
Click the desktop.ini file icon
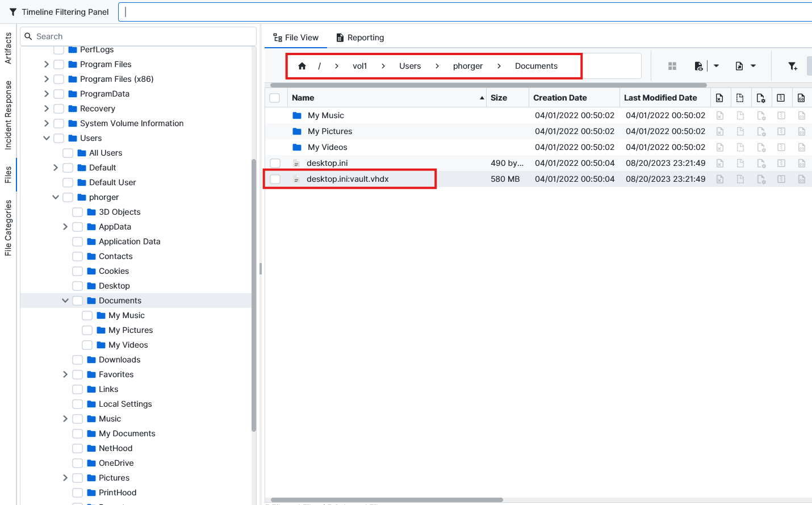click(x=296, y=163)
